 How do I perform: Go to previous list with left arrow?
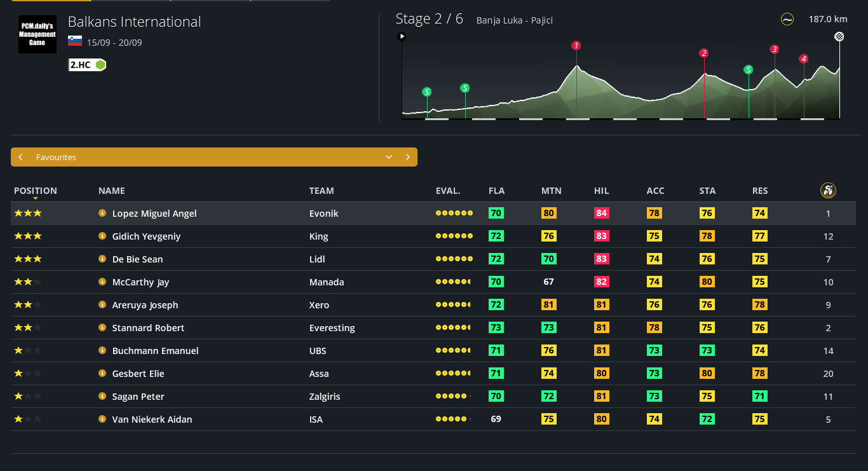click(x=21, y=158)
